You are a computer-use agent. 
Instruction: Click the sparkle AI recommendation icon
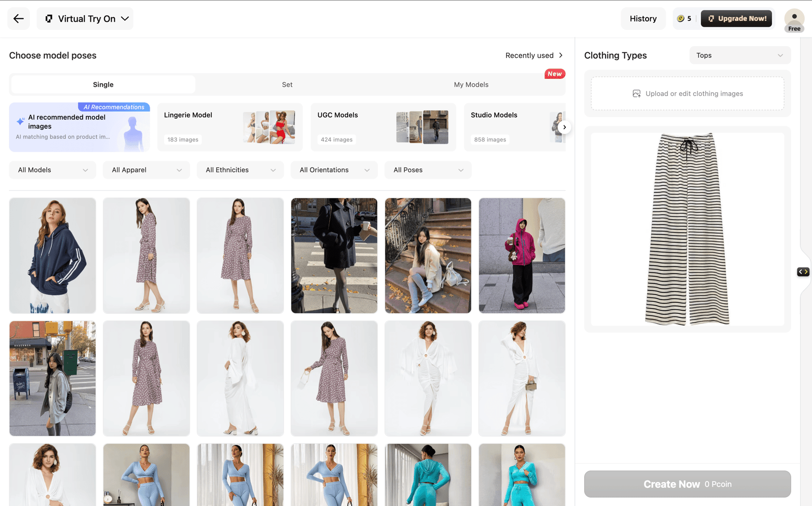pos(20,121)
